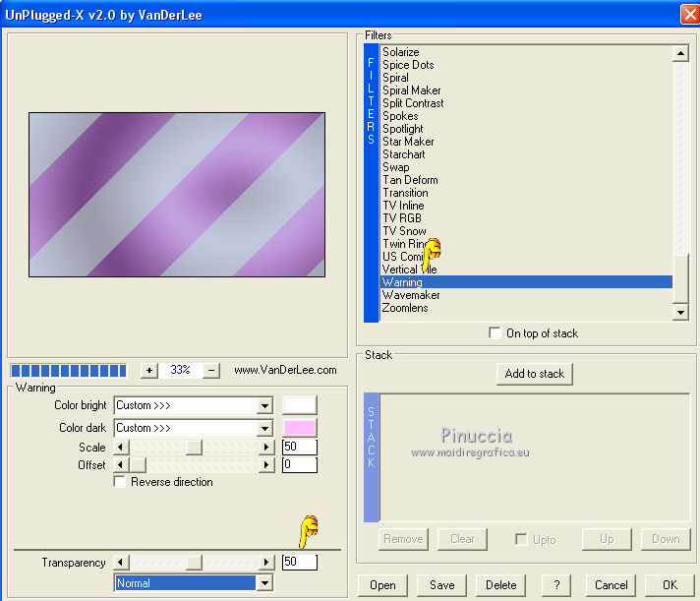Viewport: 700px width, 601px height.
Task: Select the TV RGB filter
Action: point(402,218)
